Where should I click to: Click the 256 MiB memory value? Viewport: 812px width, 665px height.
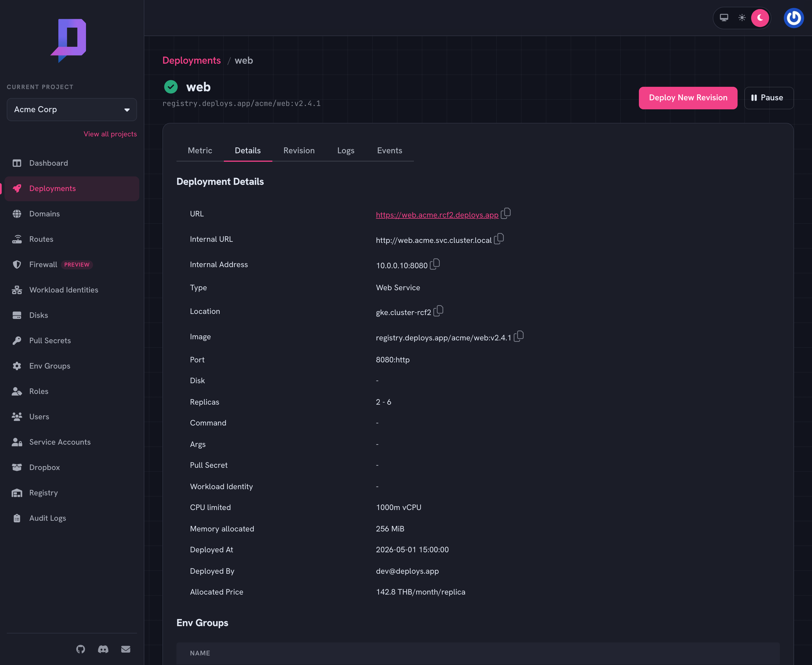(x=390, y=529)
